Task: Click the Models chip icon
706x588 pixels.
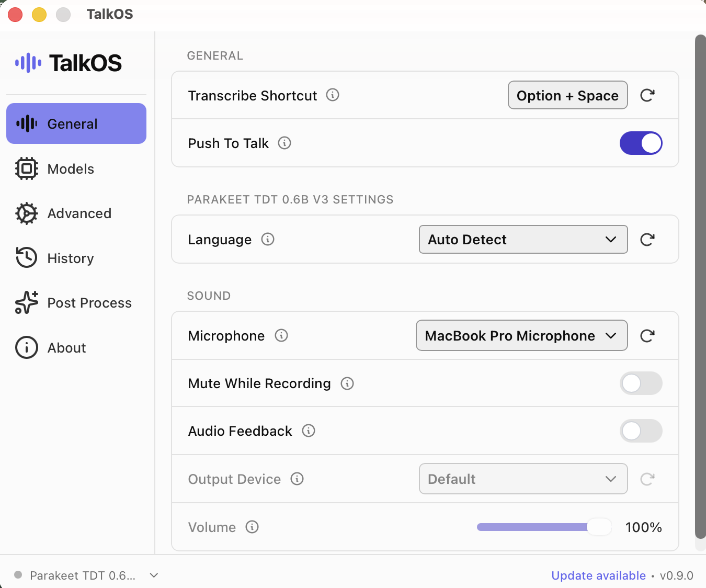Action: point(27,169)
